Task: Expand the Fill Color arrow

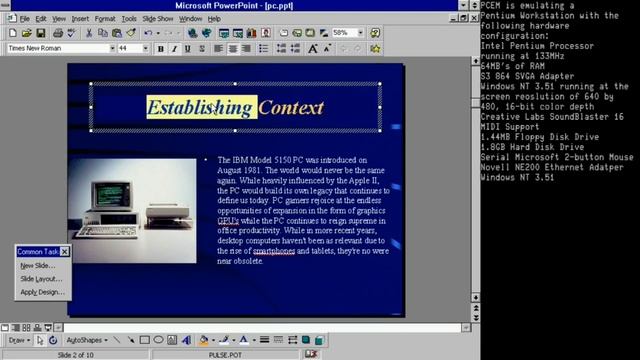Action: pyautogui.click(x=213, y=340)
